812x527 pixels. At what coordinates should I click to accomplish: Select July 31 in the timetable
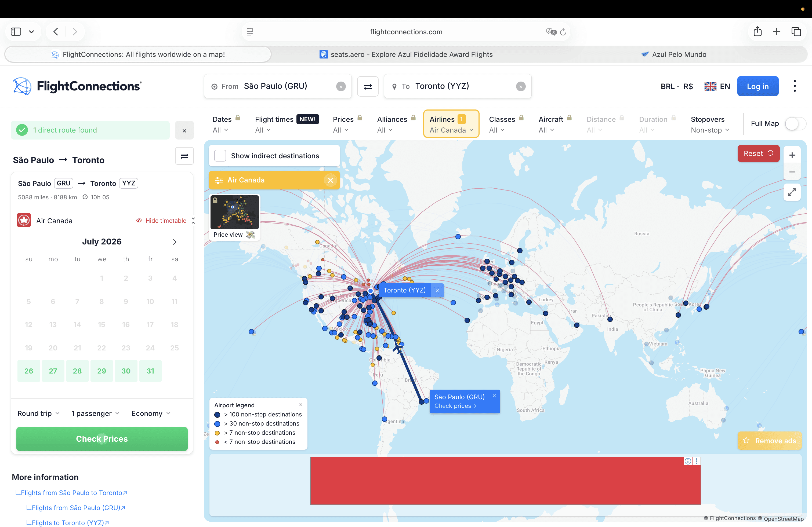(x=150, y=371)
